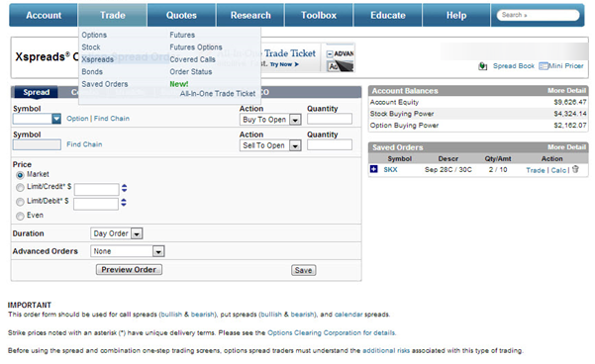Click Calc link for SKX order

click(558, 170)
